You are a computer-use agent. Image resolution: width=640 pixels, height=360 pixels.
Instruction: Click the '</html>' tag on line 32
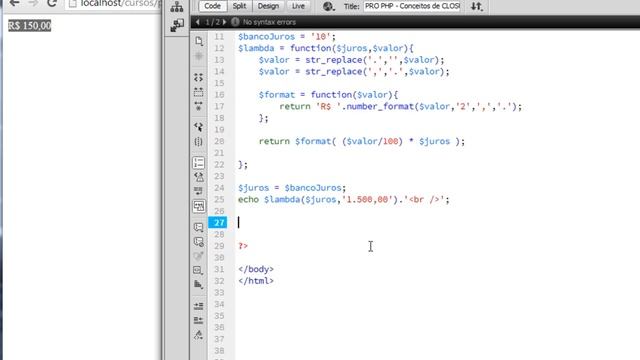[256, 281]
